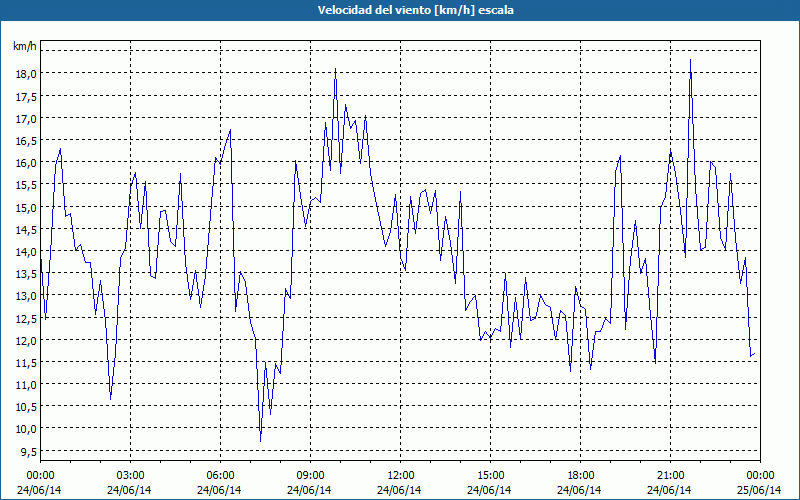800x500 pixels.
Task: Click the wind speed peak near 21:40
Action: 690,60
